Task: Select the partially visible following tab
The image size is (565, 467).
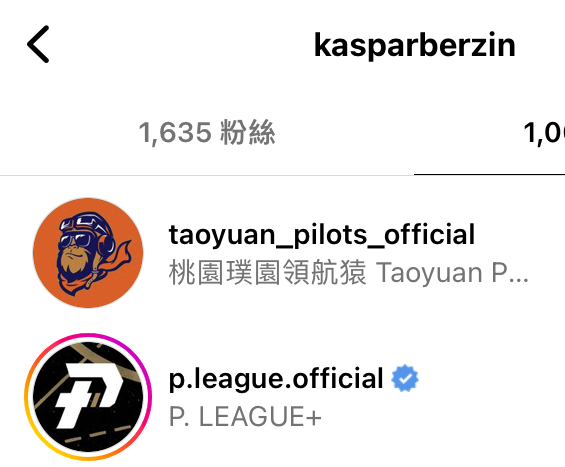Action: coord(544,133)
